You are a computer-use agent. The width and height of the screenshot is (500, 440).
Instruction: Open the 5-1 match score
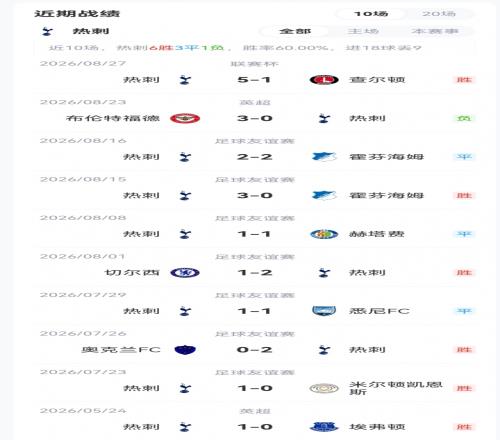(254, 80)
